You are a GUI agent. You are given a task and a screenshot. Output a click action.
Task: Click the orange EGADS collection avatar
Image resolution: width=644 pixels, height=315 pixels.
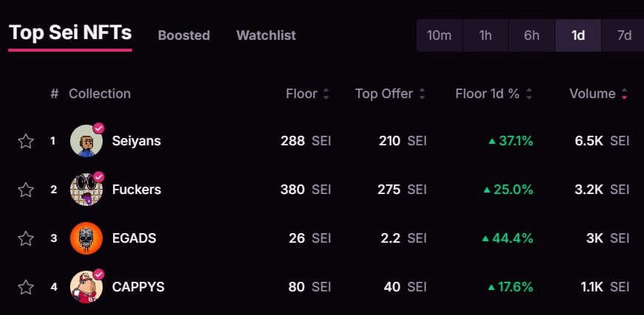point(86,238)
